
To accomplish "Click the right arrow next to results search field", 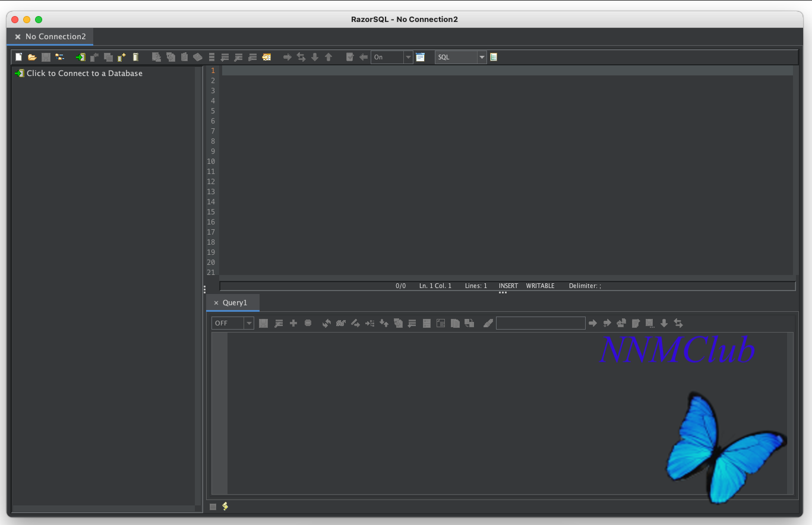I will coord(592,323).
